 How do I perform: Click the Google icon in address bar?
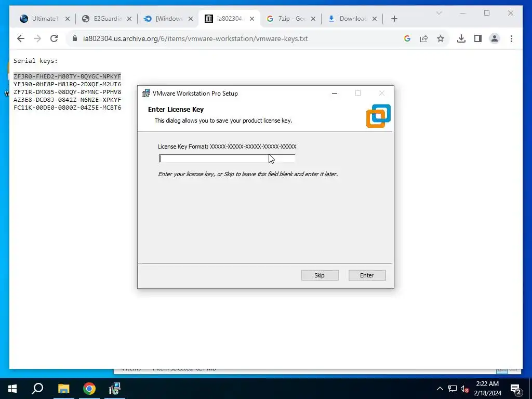click(x=407, y=38)
